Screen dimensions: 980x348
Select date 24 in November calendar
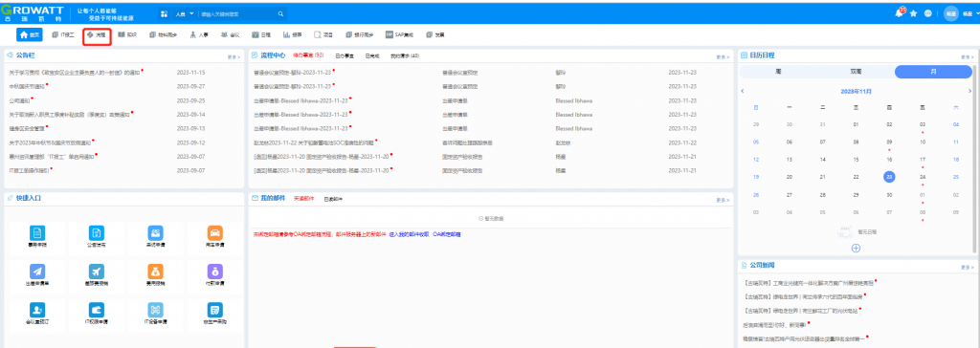922,177
